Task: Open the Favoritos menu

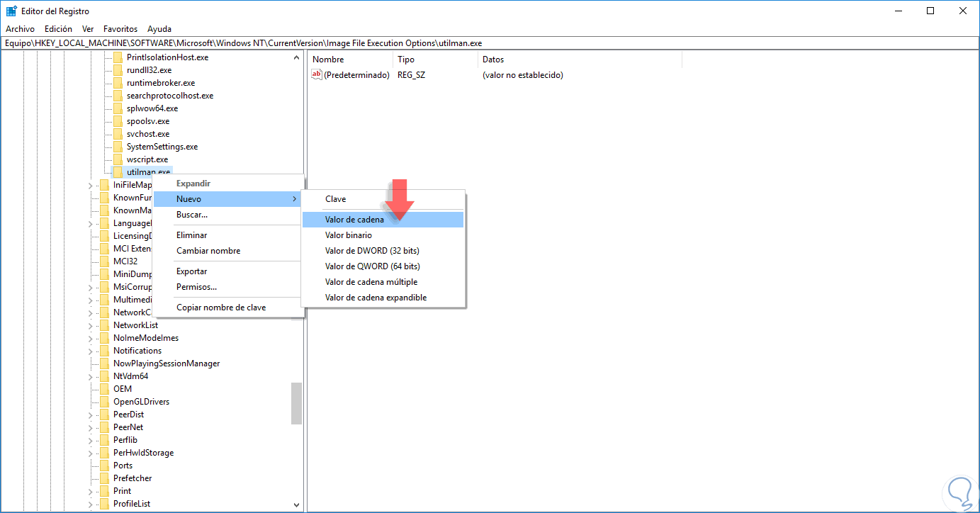Action: coord(120,29)
